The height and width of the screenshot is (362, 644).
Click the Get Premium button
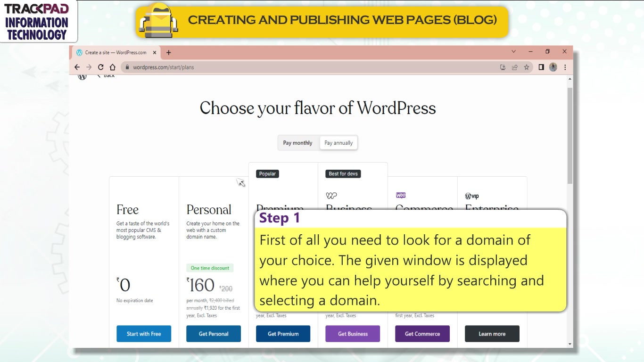tap(283, 334)
